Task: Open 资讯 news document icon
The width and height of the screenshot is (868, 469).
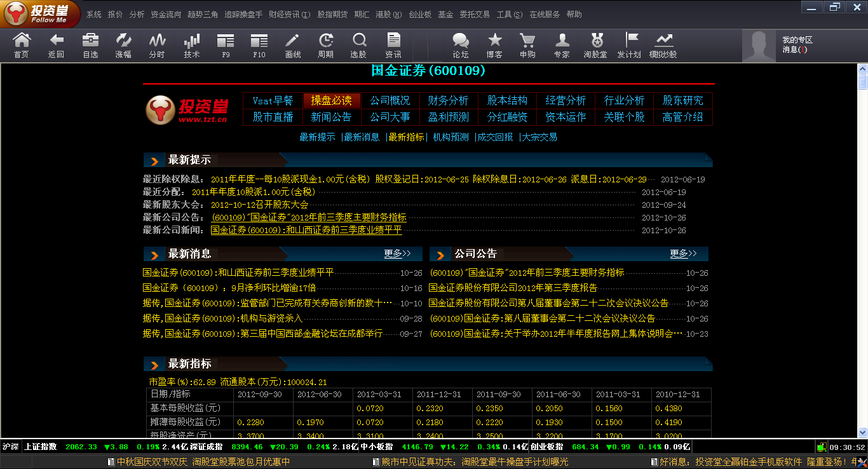Action: (393, 45)
